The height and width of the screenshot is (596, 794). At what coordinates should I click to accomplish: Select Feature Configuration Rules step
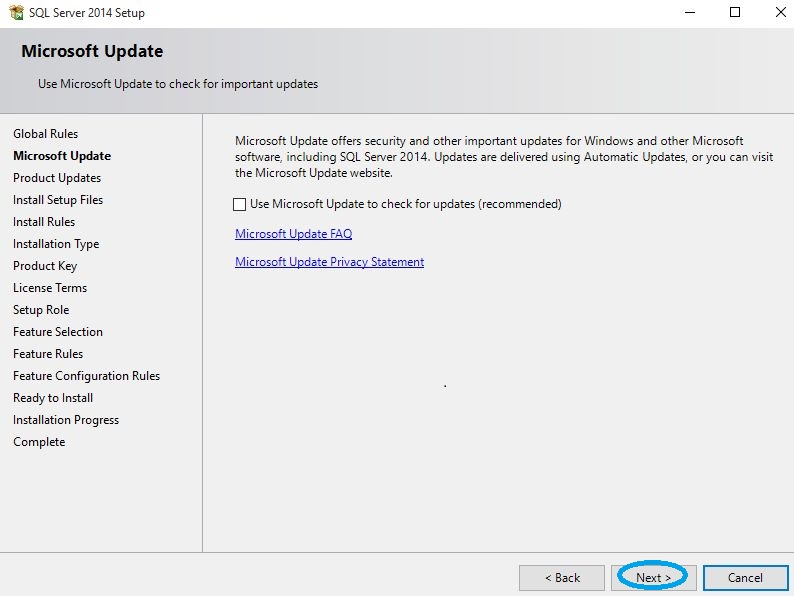(87, 376)
